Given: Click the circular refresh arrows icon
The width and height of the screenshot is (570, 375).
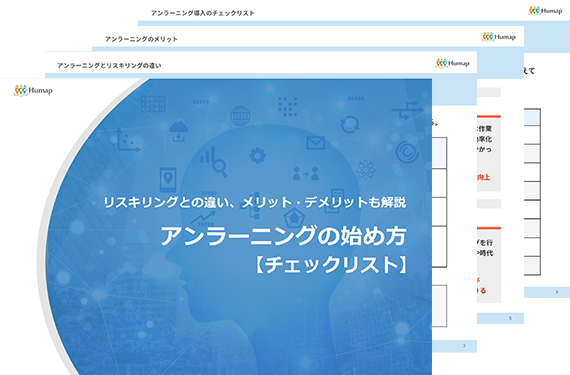Looking at the screenshot, I should point(350,124).
